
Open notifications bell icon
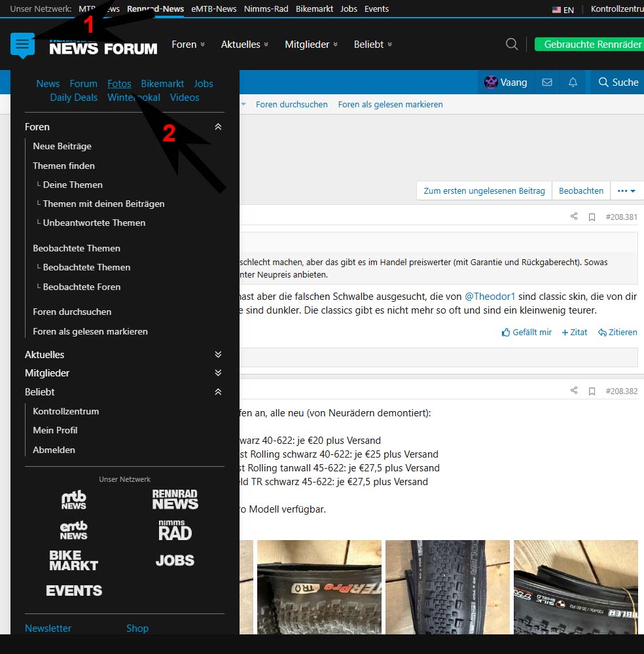pos(573,82)
